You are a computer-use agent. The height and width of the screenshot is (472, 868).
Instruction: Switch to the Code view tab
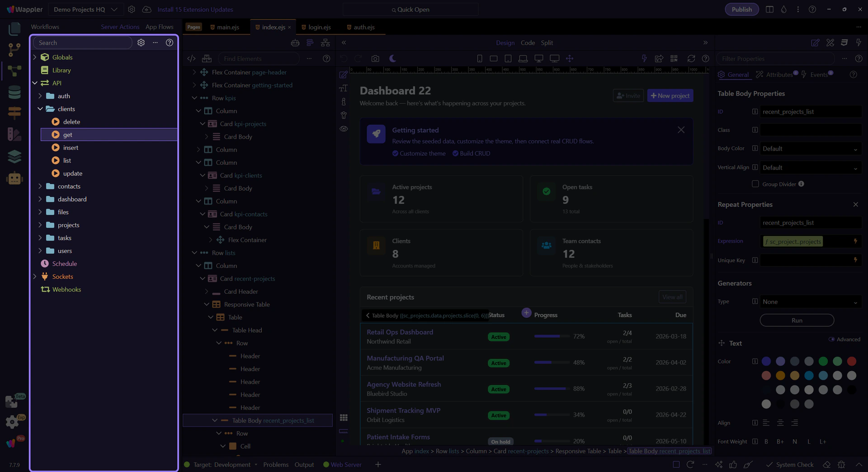click(x=528, y=43)
